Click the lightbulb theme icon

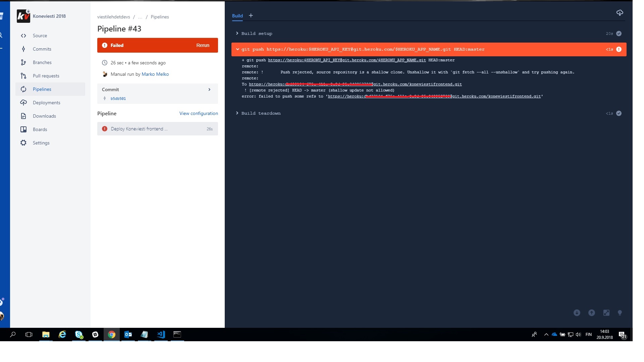[620, 313]
